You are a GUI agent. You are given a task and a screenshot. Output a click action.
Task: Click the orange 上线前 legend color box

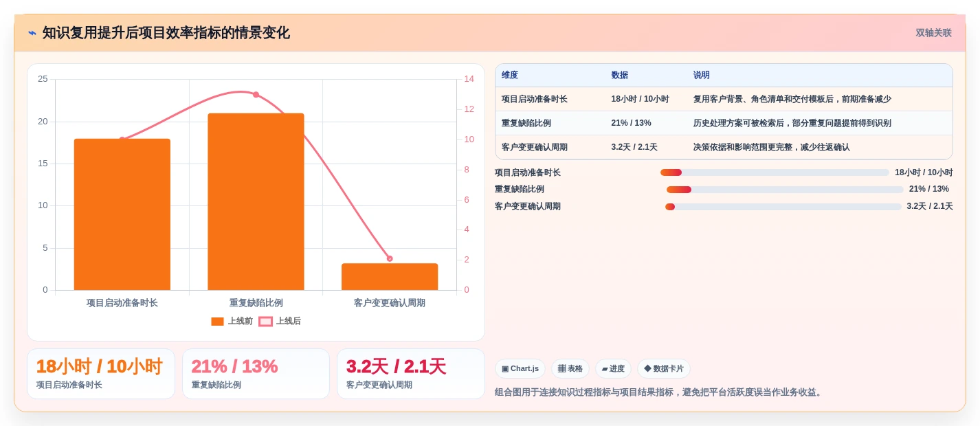217,321
